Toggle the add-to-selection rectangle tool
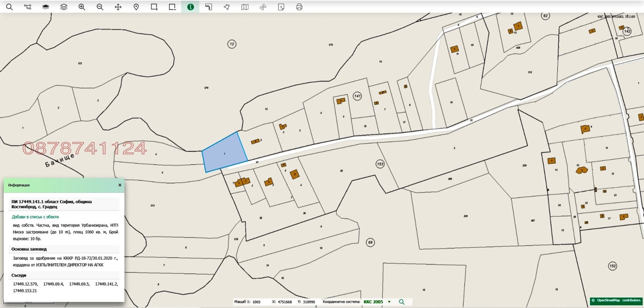644x308 pixels. click(x=154, y=7)
